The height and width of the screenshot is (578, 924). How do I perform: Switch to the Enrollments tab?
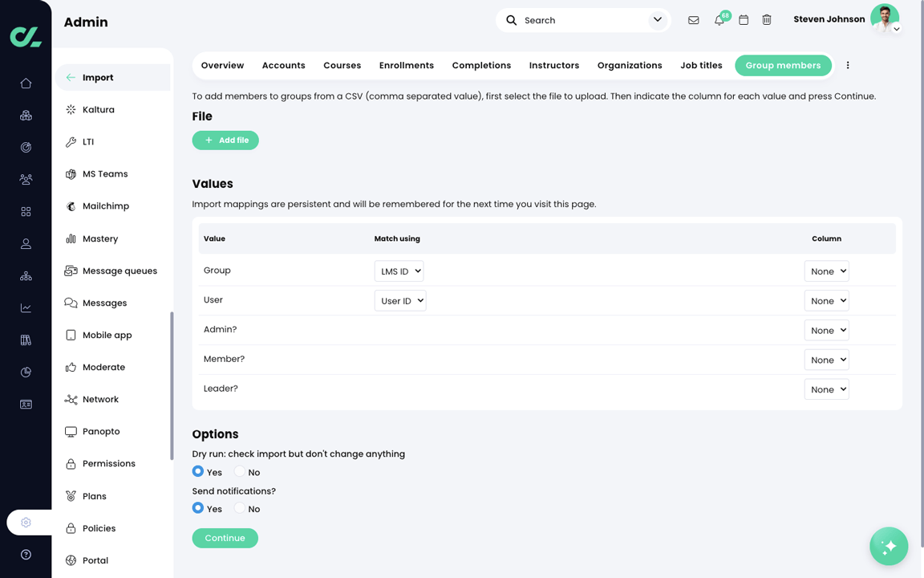pyautogui.click(x=406, y=65)
